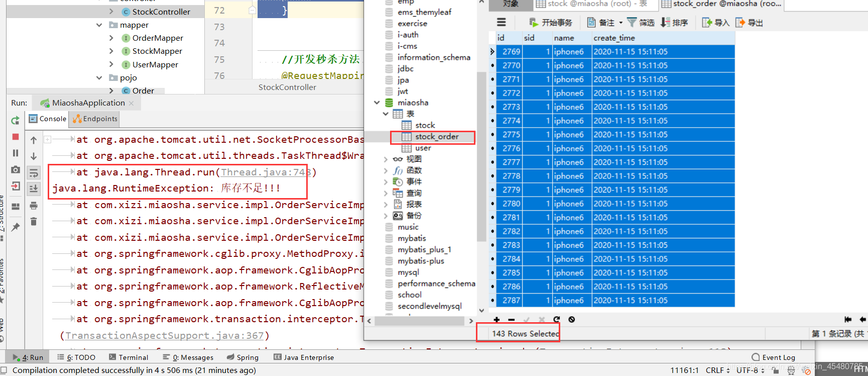Open the Console tab in Run panel
The height and width of the screenshot is (376, 868).
(x=48, y=119)
